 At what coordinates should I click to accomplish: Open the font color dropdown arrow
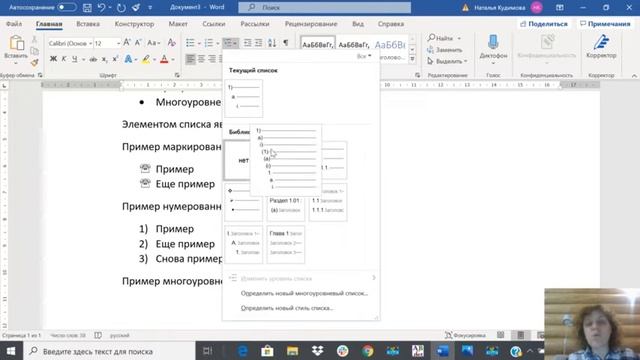(173, 60)
